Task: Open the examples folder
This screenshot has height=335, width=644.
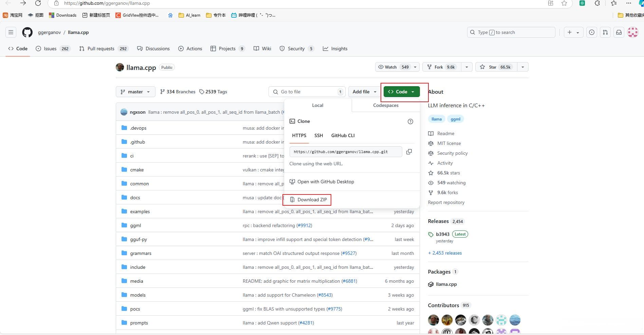Action: click(140, 211)
